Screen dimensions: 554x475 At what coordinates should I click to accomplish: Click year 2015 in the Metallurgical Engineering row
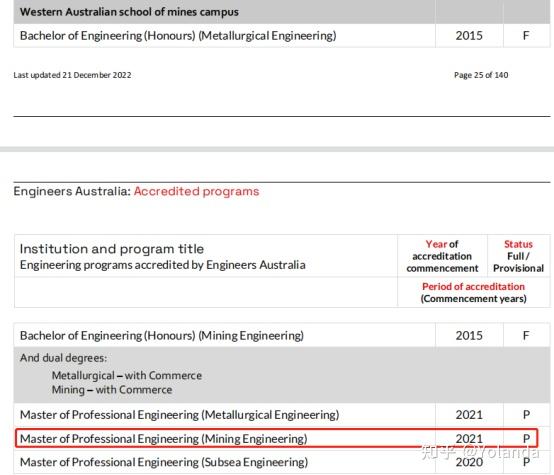pyautogui.click(x=469, y=35)
